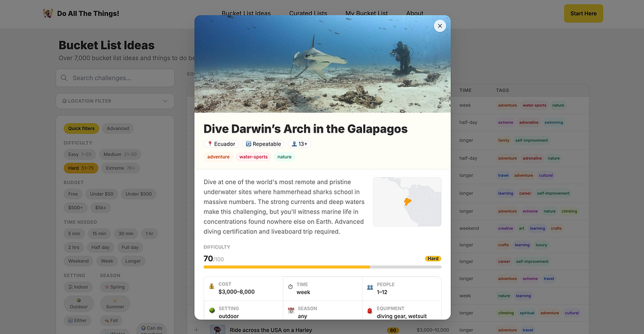The width and height of the screenshot is (644, 334).
Task: Click the calendar Season icon in the modal
Action: pyautogui.click(x=291, y=311)
